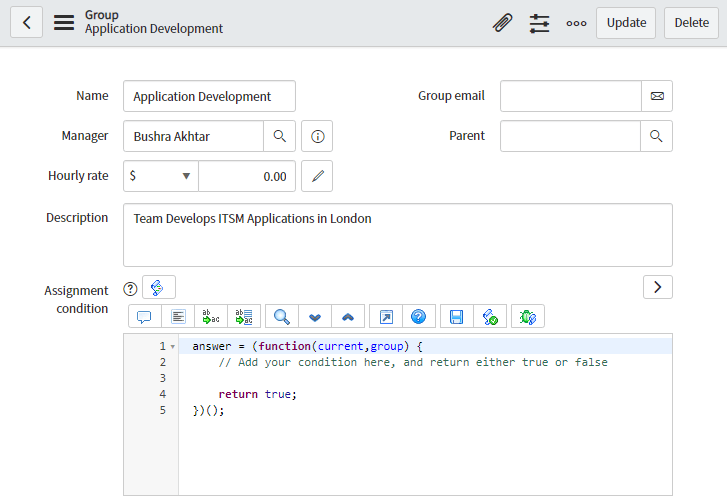The width and height of the screenshot is (727, 503).
Task: Click the Parent input field
Action: 570,136
